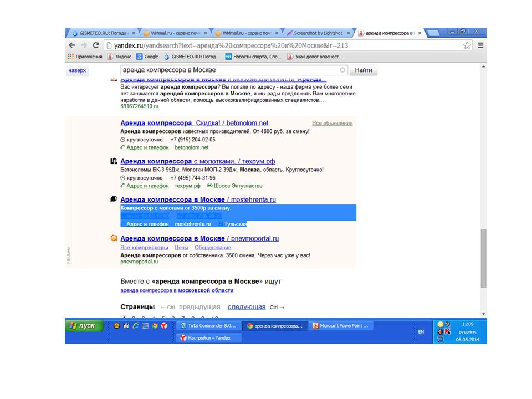Switch to the Настройки – Yandex taskbar window

point(209,338)
